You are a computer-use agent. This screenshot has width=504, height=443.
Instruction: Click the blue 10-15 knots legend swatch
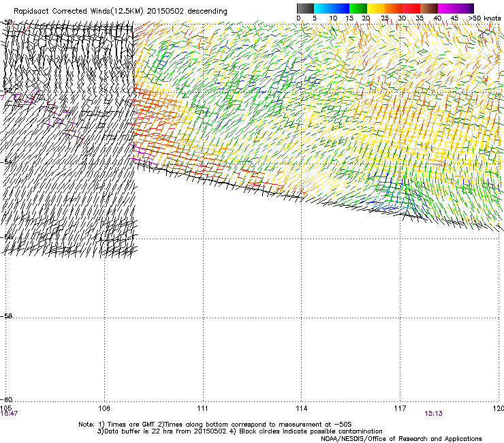[341, 8]
